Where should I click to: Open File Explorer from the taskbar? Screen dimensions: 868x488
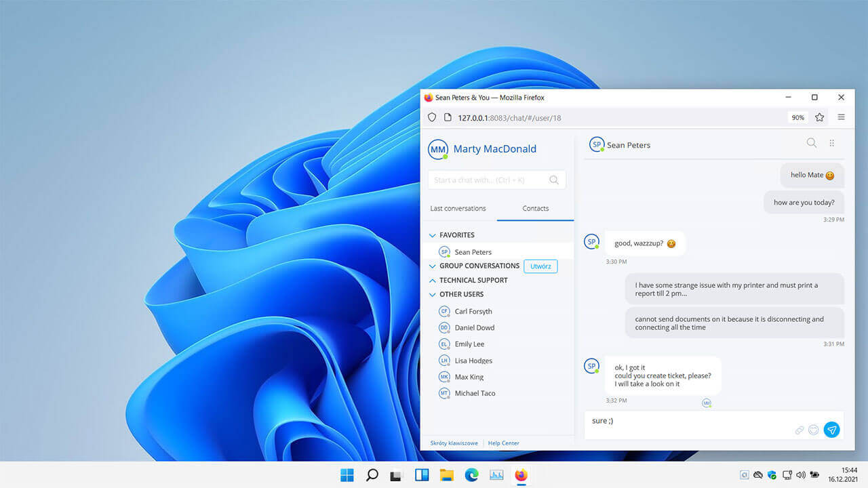click(446, 475)
